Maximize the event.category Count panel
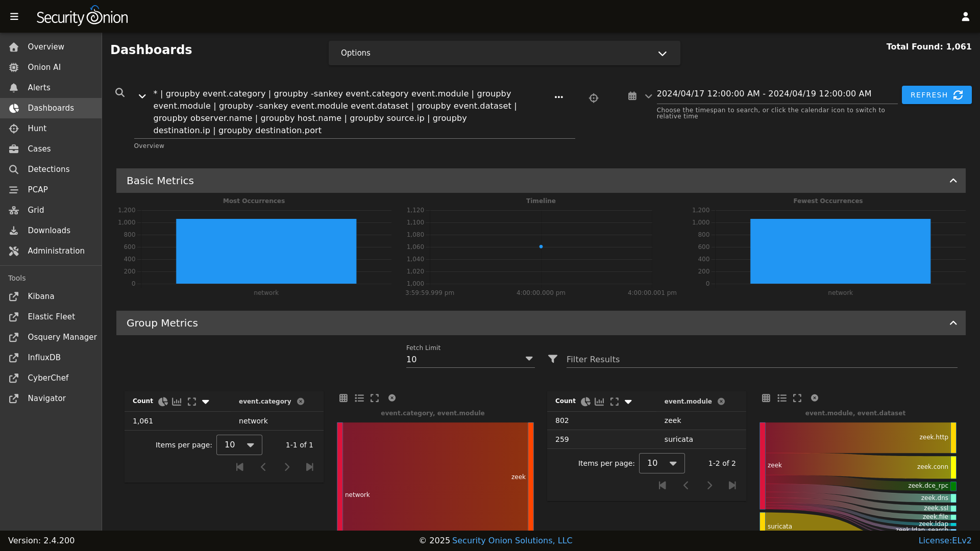The image size is (980, 551). 191,402
